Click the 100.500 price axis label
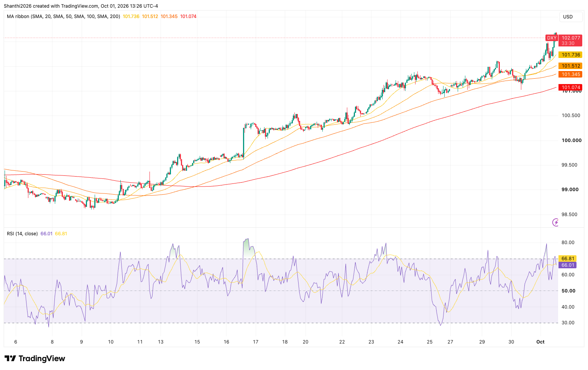Screen dimensions: 588x370 pyautogui.click(x=572, y=116)
